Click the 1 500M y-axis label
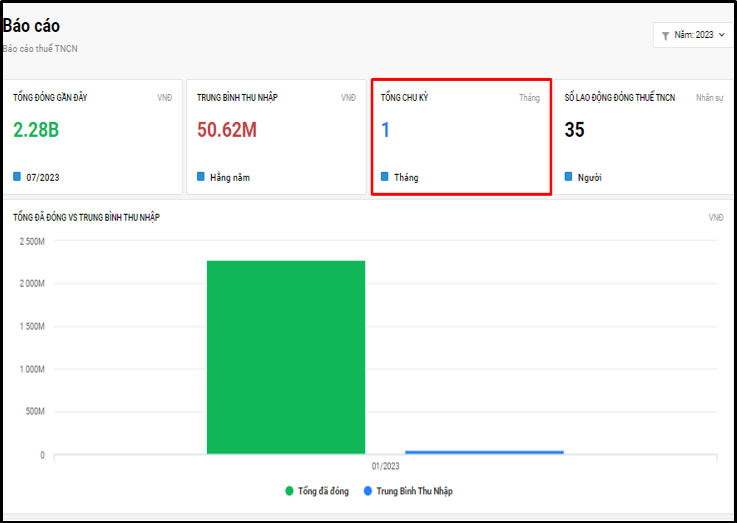 pos(32,327)
